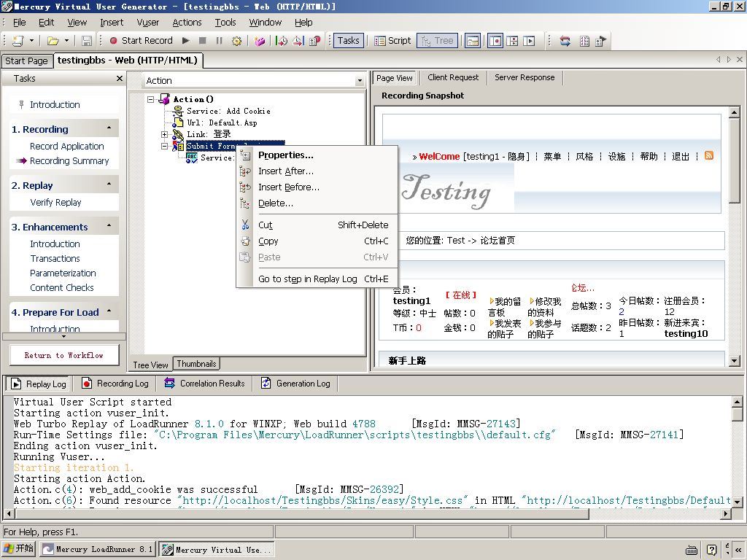Open the gear settings toolbar icon

pyautogui.click(x=236, y=41)
